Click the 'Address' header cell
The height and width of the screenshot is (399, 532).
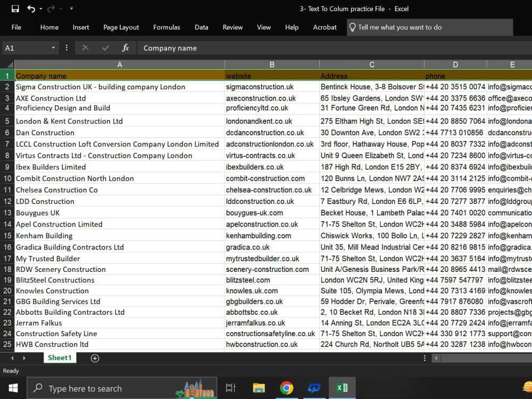pyautogui.click(x=371, y=76)
